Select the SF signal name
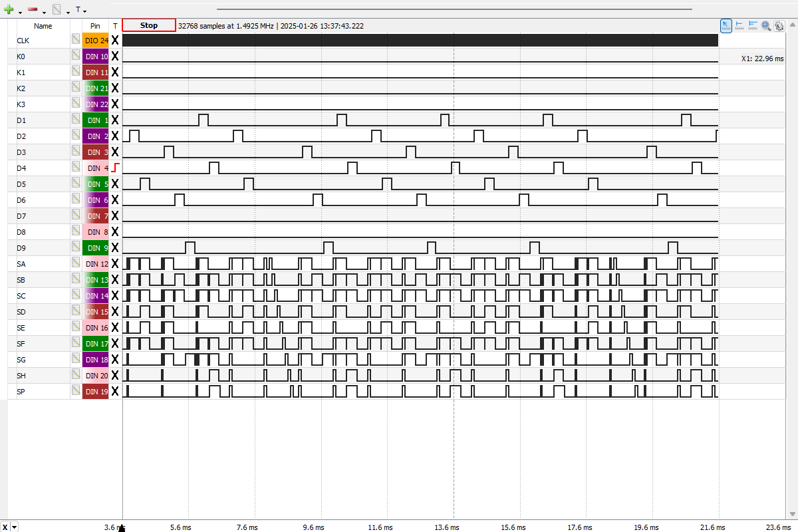798x532 pixels. pos(21,344)
